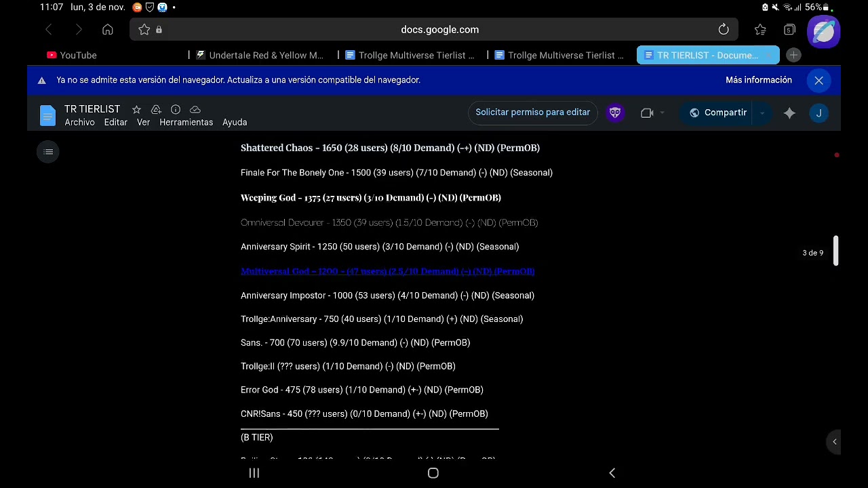This screenshot has width=868, height=488.
Task: Expand the side panel arrow
Action: [x=835, y=442]
